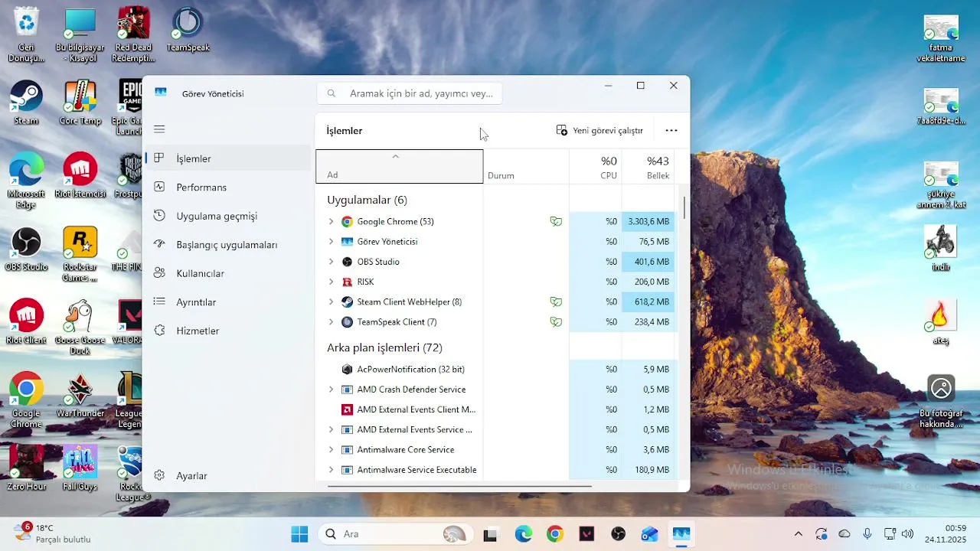Open Ayarlar at sidebar bottom
This screenshot has width=980, height=551.
tap(228, 475)
